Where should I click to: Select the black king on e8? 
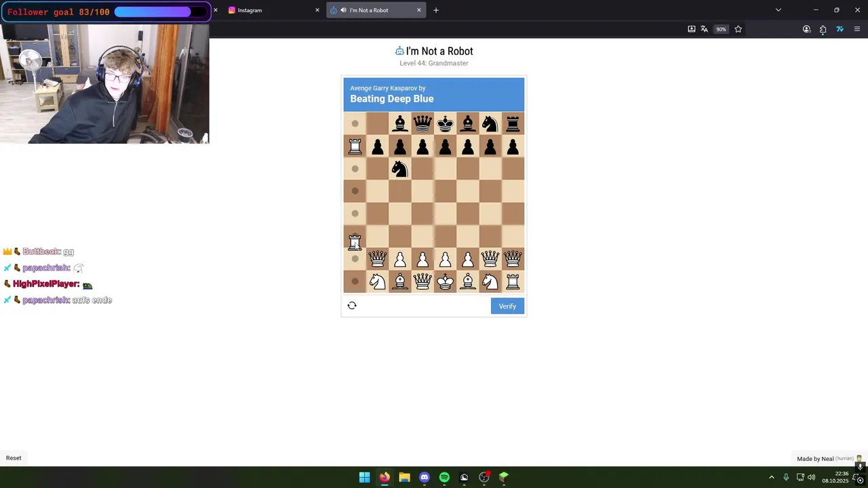[x=445, y=123]
